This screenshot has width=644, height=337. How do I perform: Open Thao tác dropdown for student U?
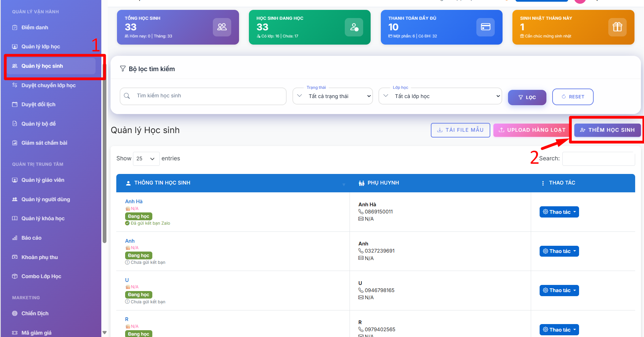pyautogui.click(x=559, y=291)
